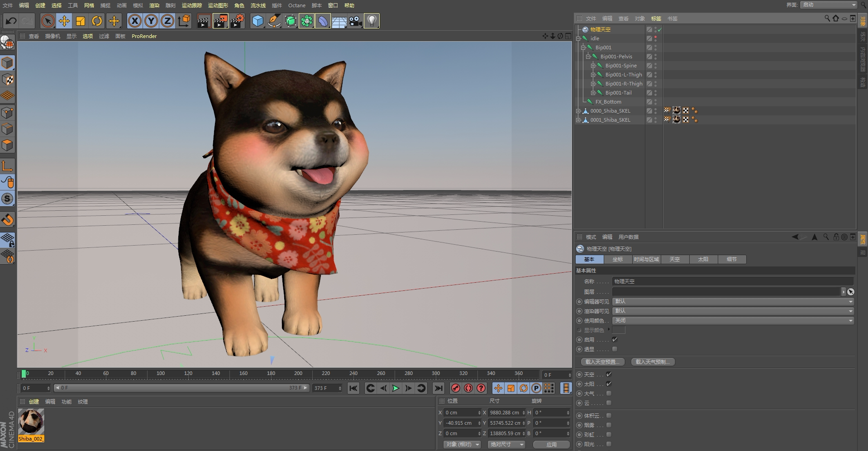Image resolution: width=868 pixels, height=451 pixels.
Task: Open the 编辑器可见 dropdown
Action: point(733,301)
